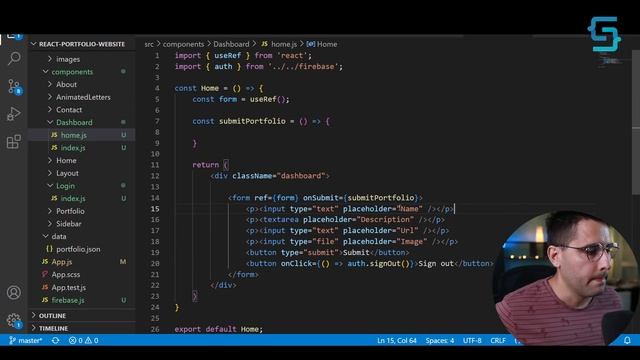This screenshot has width=640, height=360.
Task: Open the Source Control view
Action: [14, 87]
